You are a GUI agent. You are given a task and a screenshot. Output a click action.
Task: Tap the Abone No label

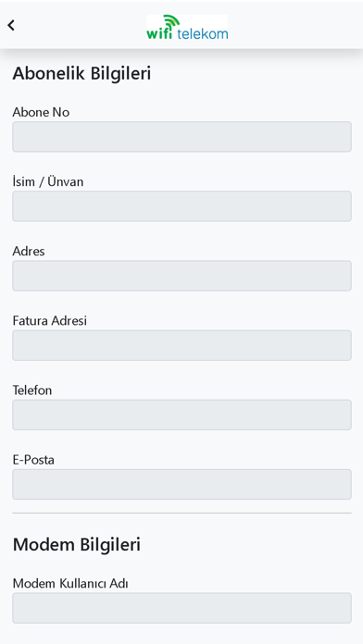click(x=41, y=112)
